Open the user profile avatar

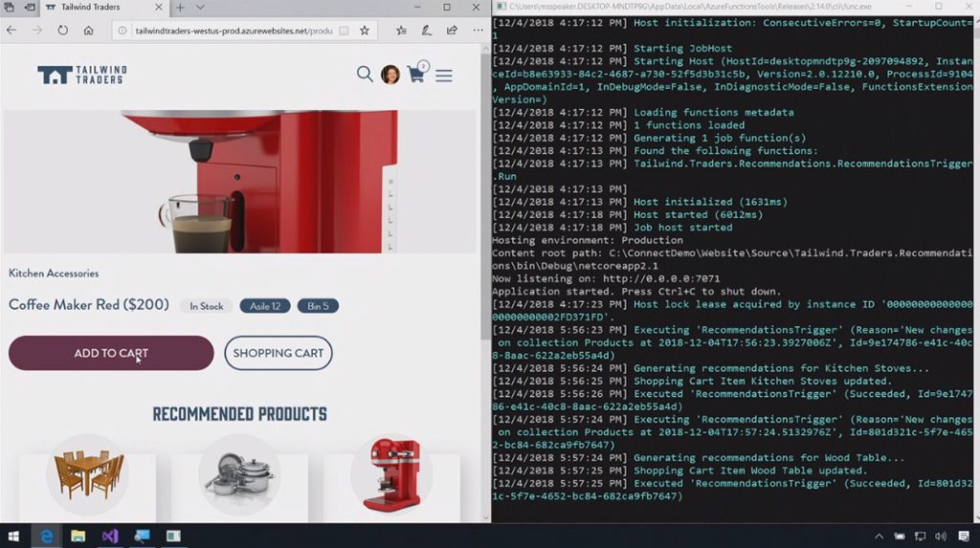390,75
